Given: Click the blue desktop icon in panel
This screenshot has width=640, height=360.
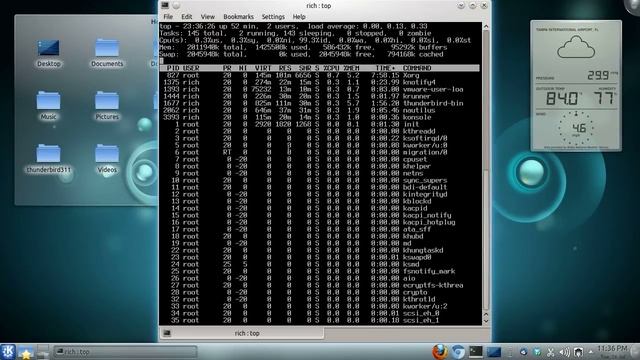Looking at the screenshot, I should point(493,352).
